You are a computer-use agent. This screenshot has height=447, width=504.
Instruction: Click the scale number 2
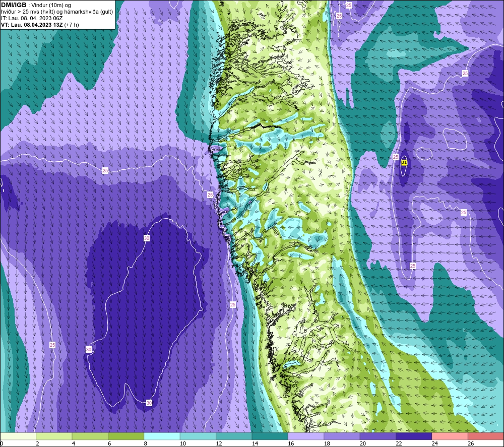coord(38,443)
